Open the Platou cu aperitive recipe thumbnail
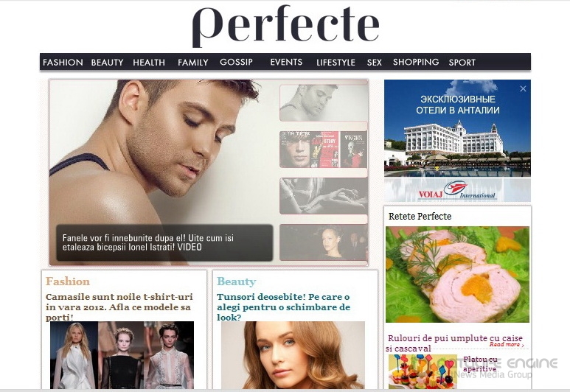Viewport: 570px width, 392px height. tap(423, 371)
